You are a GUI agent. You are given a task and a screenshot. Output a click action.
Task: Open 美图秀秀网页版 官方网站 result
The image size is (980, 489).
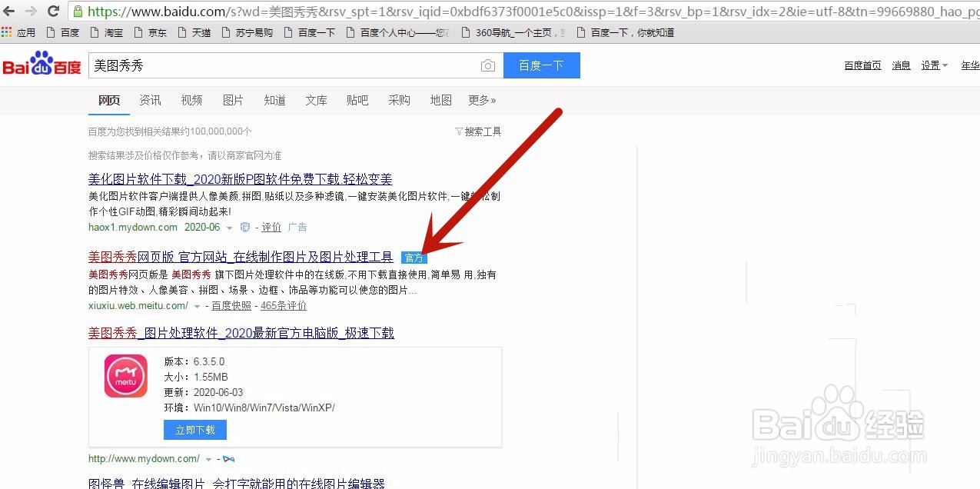coord(241,257)
